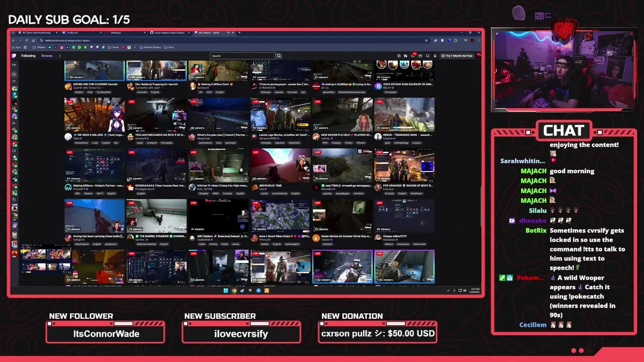Image resolution: width=644 pixels, height=362 pixels.
Task: Bookmark page with star icon in address bar
Action: 426,40
